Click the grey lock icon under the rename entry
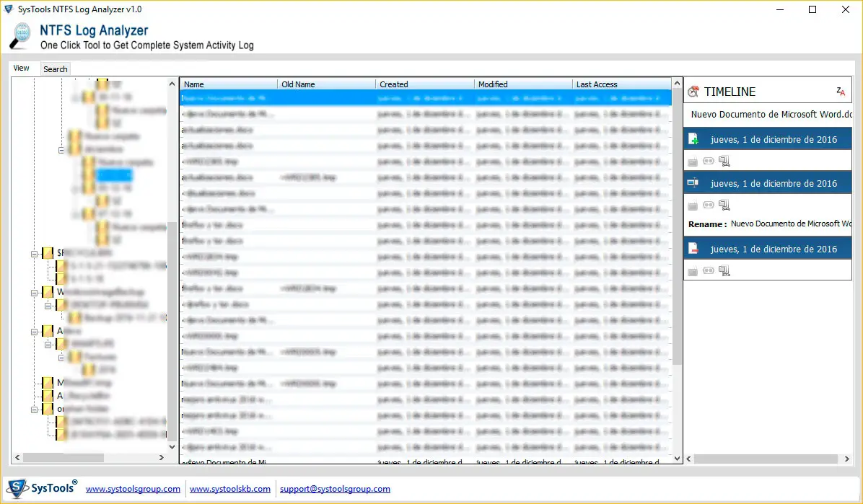This screenshot has width=863, height=504. (x=693, y=205)
